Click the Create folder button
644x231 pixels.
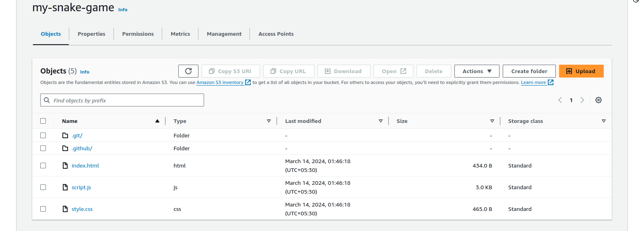pos(529,71)
